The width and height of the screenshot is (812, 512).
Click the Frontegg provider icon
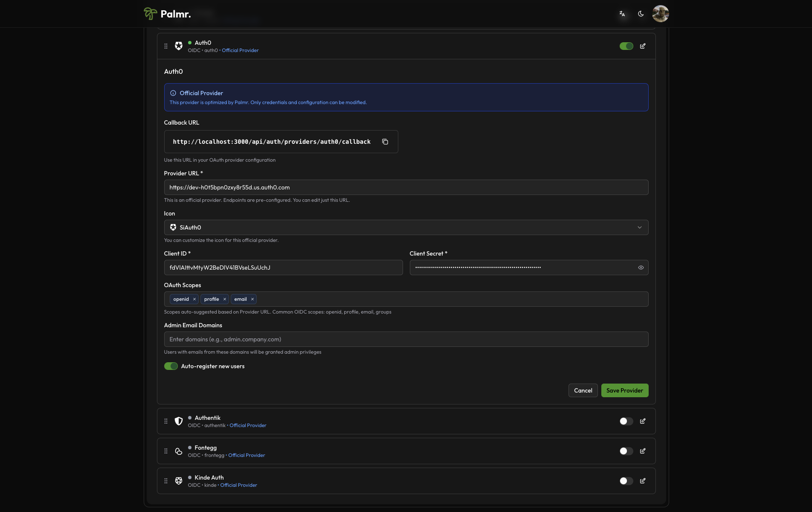pos(179,451)
